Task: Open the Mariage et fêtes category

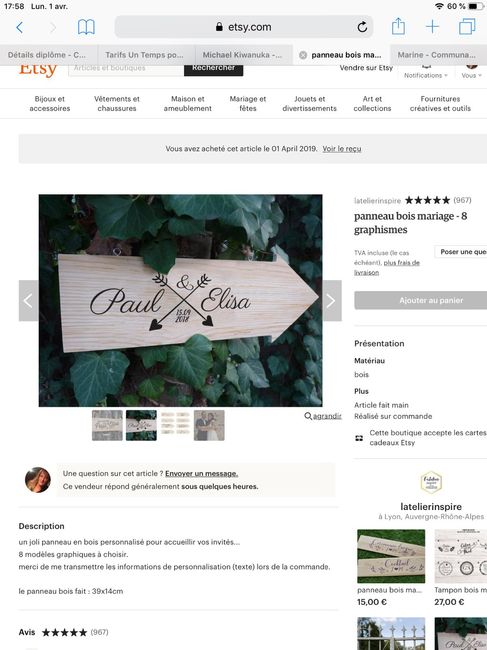Action: pyautogui.click(x=248, y=103)
